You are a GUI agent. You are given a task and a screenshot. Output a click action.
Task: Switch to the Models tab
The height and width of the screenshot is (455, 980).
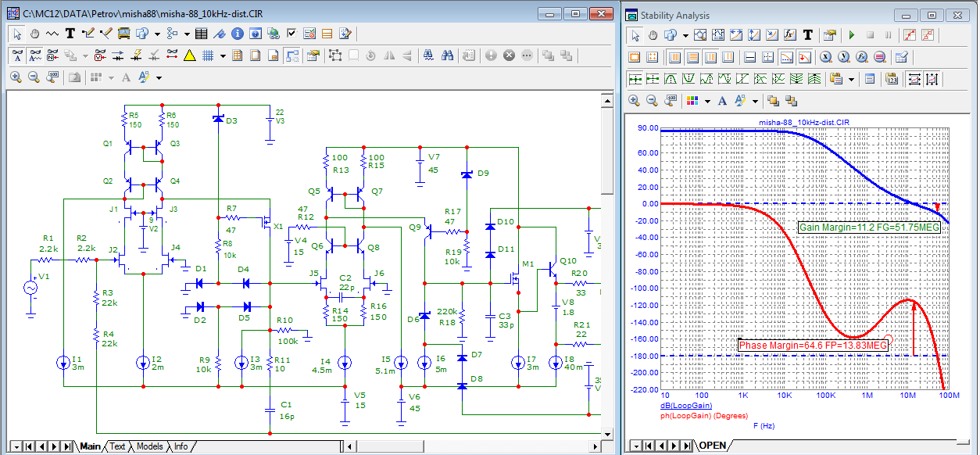[149, 446]
